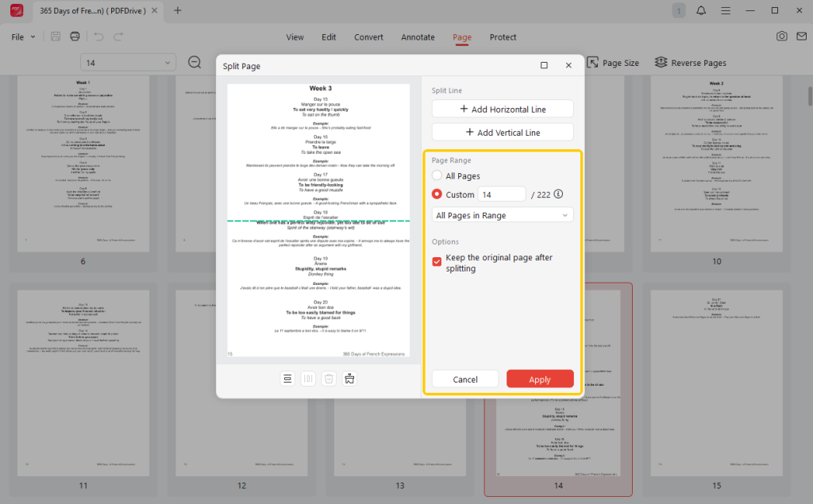Image resolution: width=813 pixels, height=504 pixels.
Task: Click Add Horizontal Line button
Action: click(503, 110)
